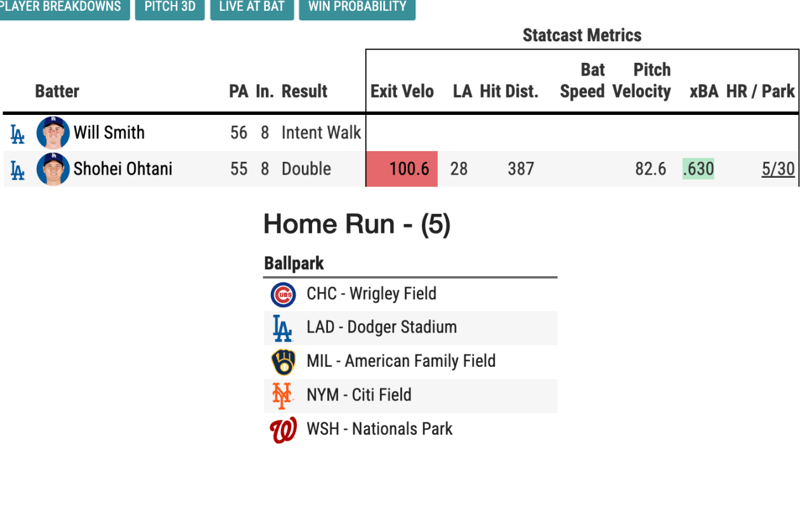Click Will Smith's player headshot
This screenshot has width=812, height=523.
[x=53, y=133]
